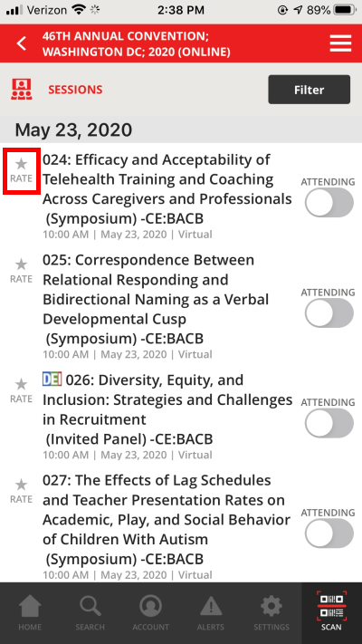Enable Attending for session 026 DEI panel

tap(329, 423)
